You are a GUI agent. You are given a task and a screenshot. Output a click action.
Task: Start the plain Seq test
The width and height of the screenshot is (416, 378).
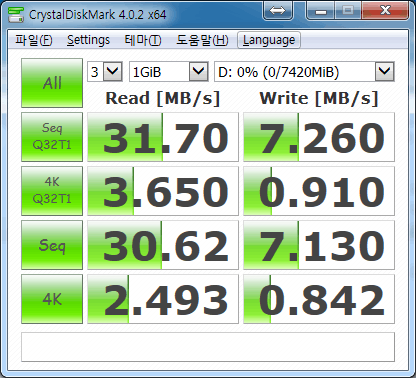[x=52, y=245]
